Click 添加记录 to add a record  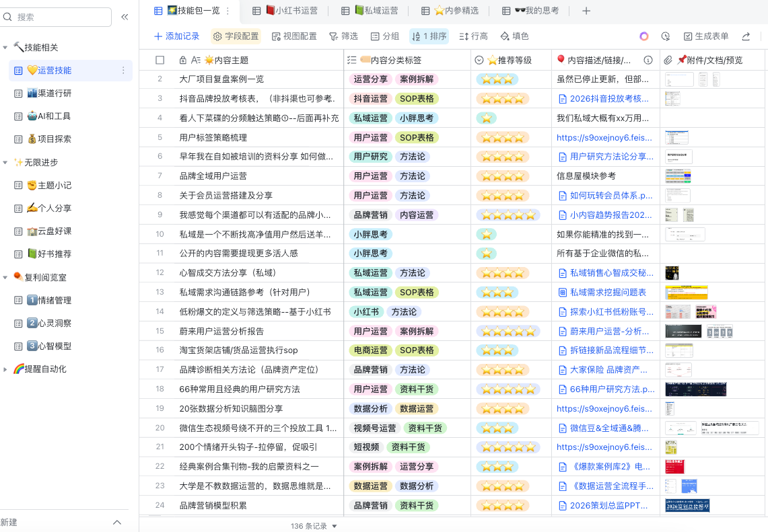176,36
